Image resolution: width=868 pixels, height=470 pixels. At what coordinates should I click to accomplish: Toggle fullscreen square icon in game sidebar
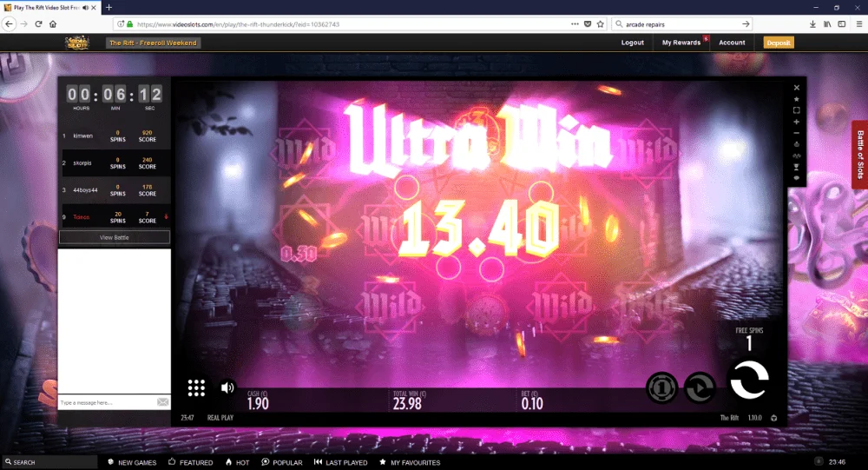[x=797, y=110]
